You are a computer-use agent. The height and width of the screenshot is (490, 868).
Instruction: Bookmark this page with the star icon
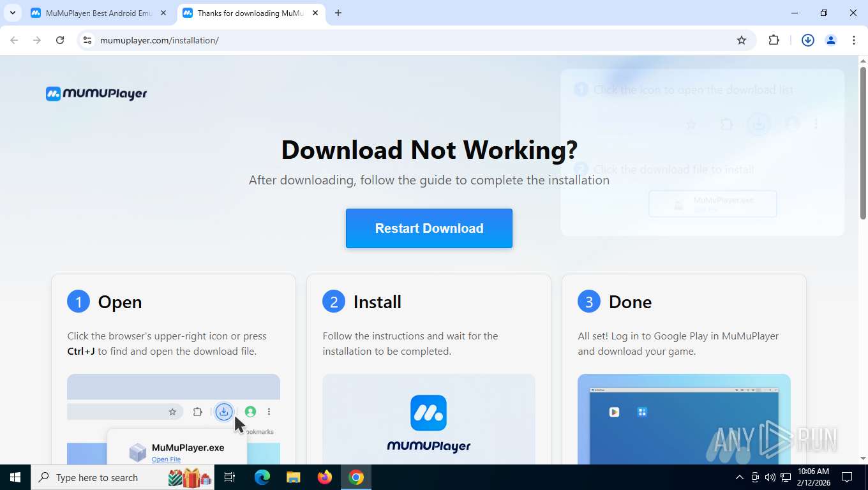(x=742, y=40)
